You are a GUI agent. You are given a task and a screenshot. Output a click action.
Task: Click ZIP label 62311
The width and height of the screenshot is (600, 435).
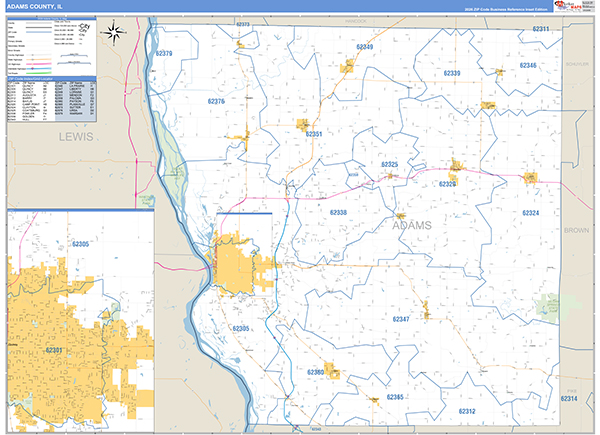[541, 29]
